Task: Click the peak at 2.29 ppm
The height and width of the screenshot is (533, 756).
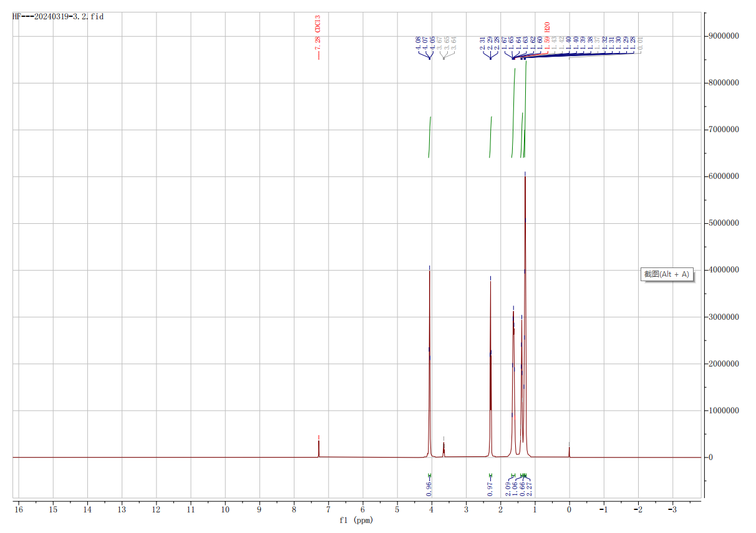Action: (x=490, y=368)
